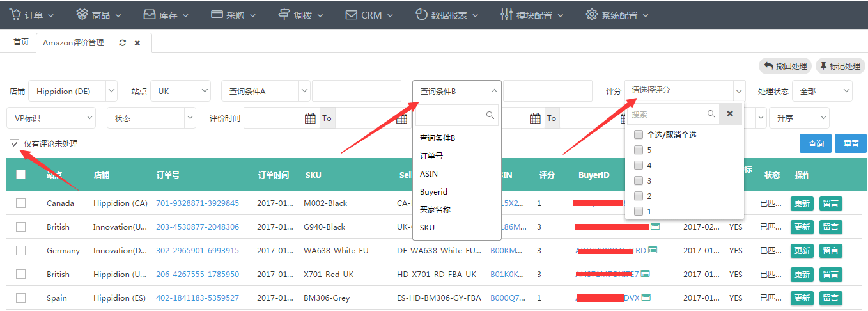Open calendar icon for 评价时间 start date
868x311 pixels.
click(310, 118)
